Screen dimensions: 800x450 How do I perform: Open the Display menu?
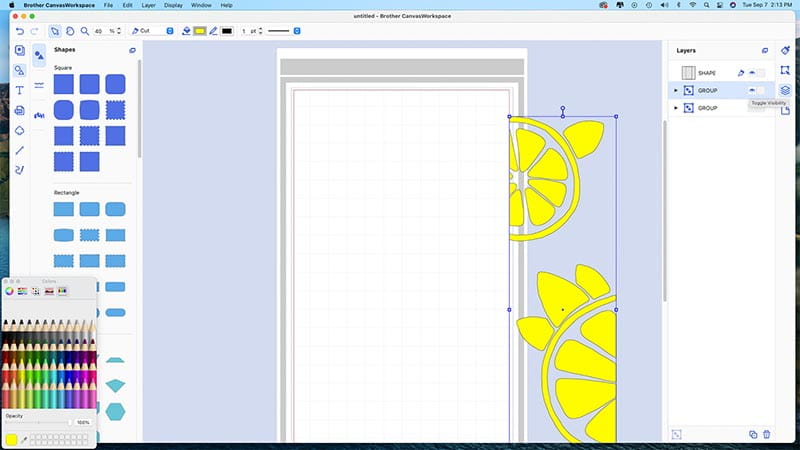pyautogui.click(x=173, y=5)
